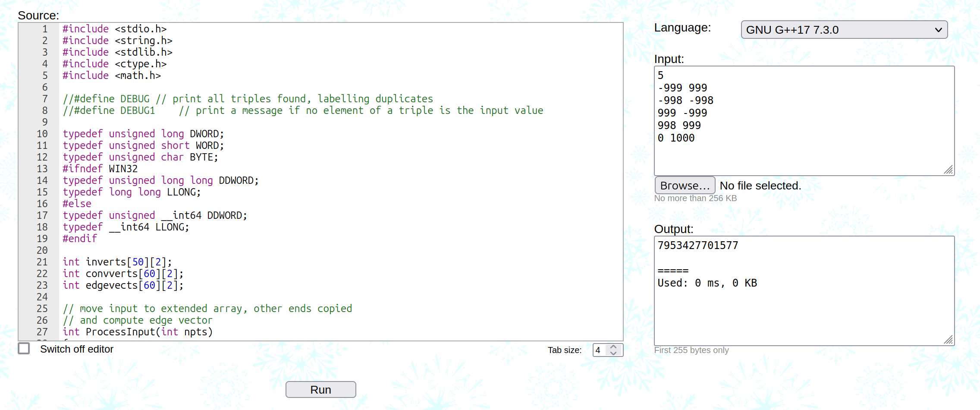Click the Switch off editor label text

(77, 349)
